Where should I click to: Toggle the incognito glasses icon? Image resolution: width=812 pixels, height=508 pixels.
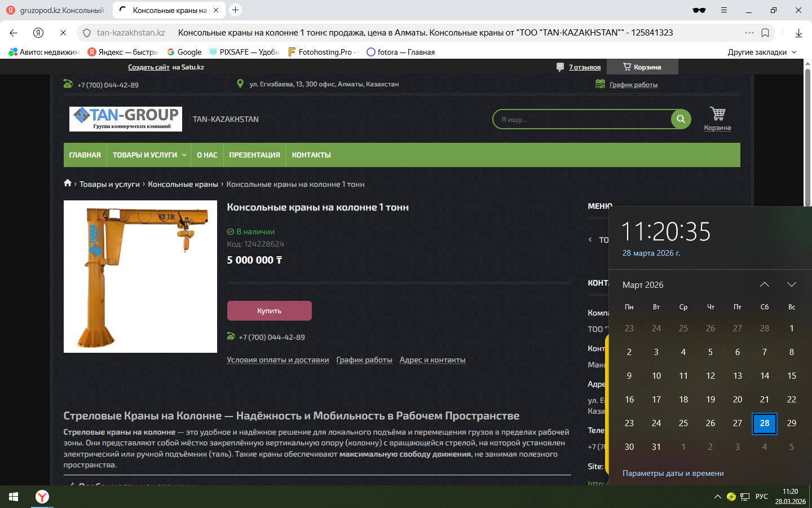click(x=699, y=10)
